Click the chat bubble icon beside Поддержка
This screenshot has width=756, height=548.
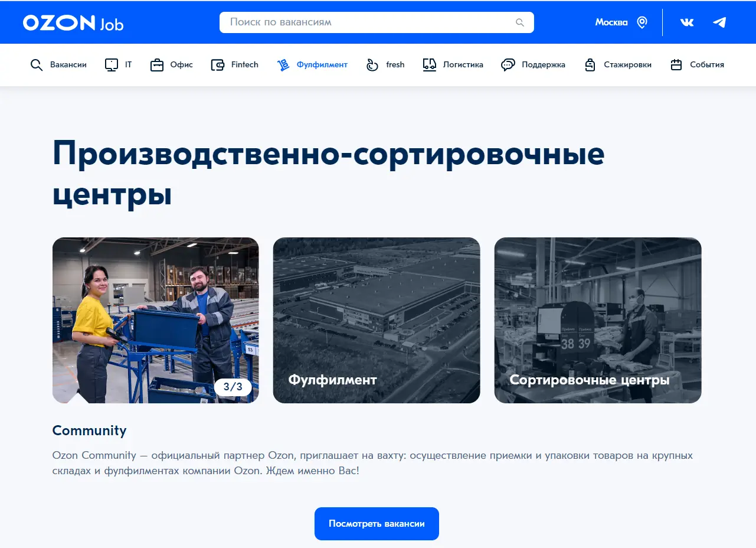(508, 65)
